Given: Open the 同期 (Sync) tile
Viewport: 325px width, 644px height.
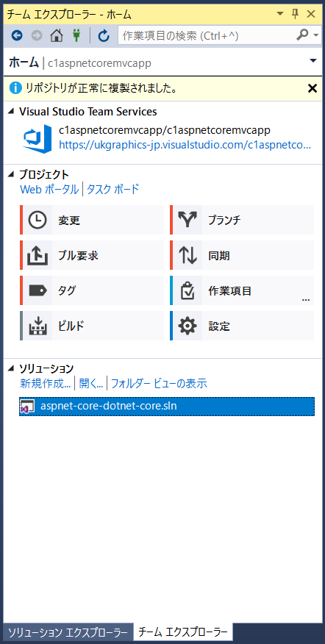Looking at the screenshot, I should 242,255.
